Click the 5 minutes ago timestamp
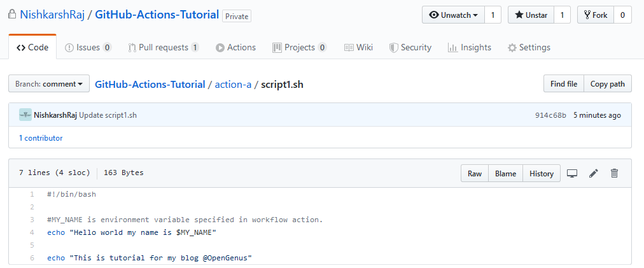The height and width of the screenshot is (268, 644). tap(597, 115)
